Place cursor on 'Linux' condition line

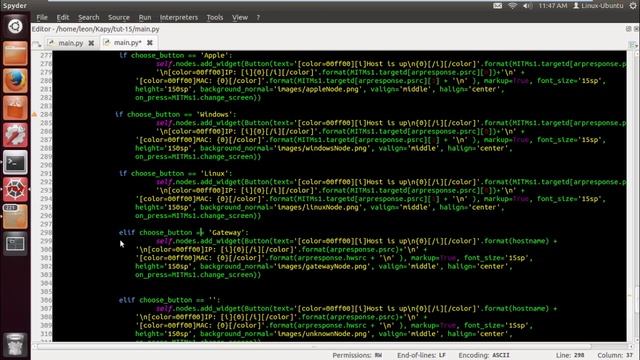[176, 173]
